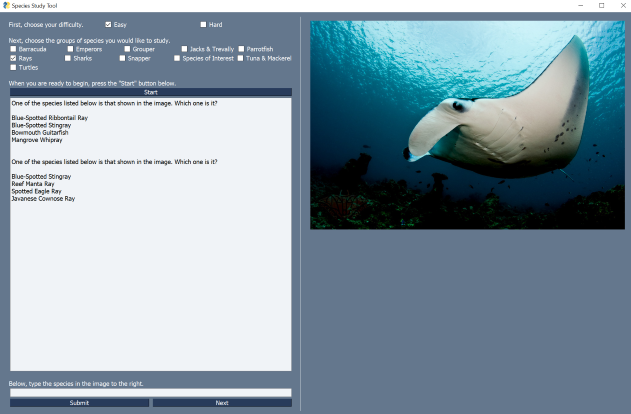Viewport: 631px width, 414px height.
Task: Click the Start button
Action: click(151, 92)
